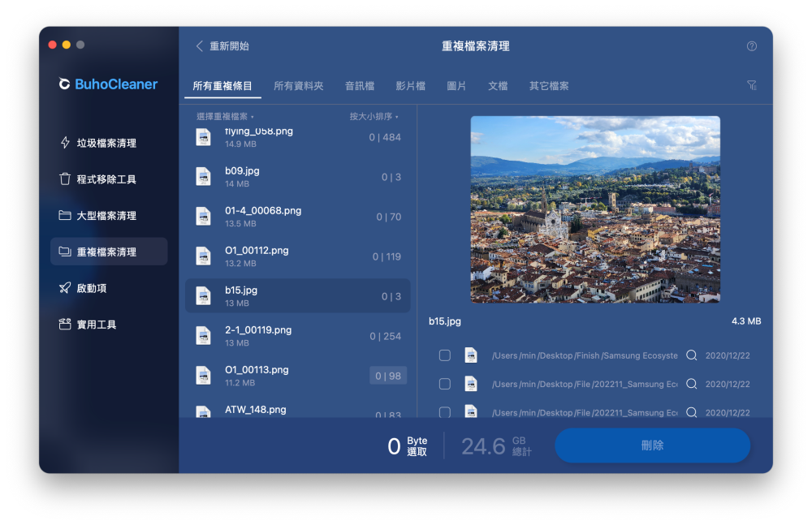The height and width of the screenshot is (525, 812).
Task: Open 實用工具 in the sidebar
Action: pyautogui.click(x=109, y=324)
